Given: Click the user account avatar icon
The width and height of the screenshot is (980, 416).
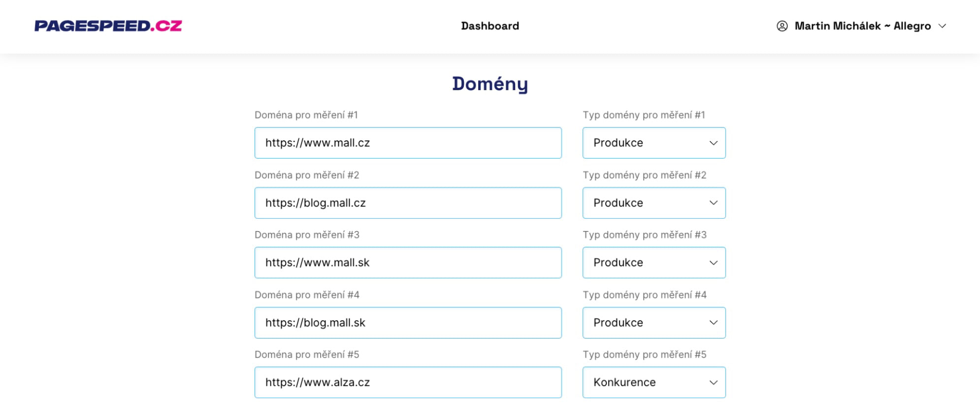Looking at the screenshot, I should (x=782, y=26).
